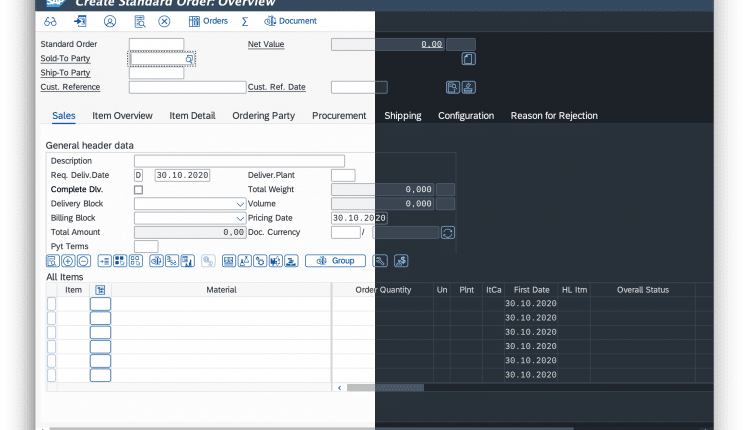Expand the Billing Block dropdown
The width and height of the screenshot is (750, 430).
tap(240, 219)
